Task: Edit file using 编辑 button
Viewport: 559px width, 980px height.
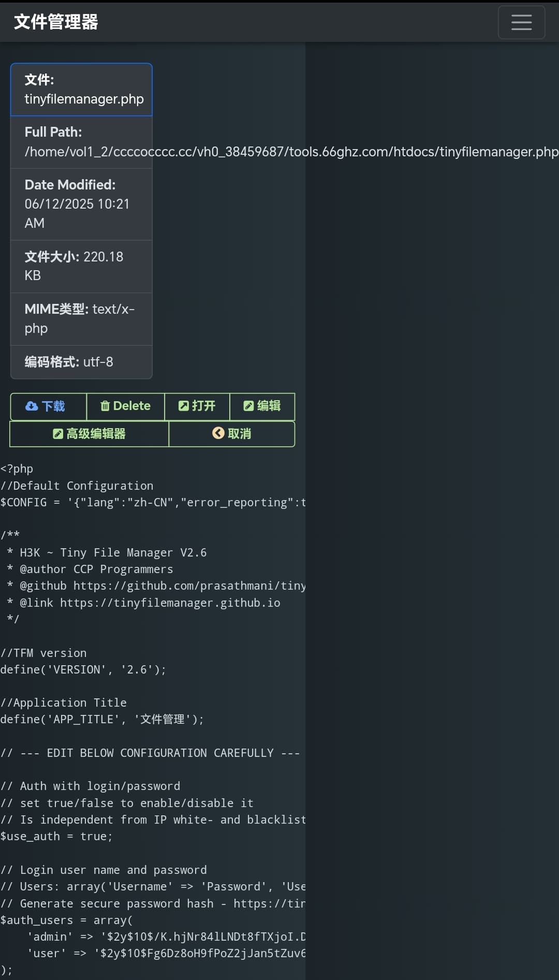Action: tap(262, 406)
